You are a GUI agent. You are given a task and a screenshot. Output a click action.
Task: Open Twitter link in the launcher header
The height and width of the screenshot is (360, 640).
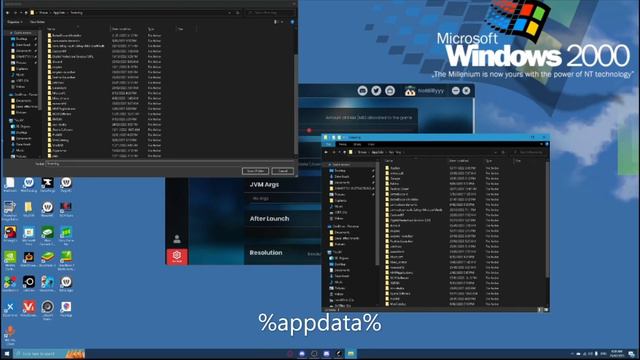click(376, 91)
